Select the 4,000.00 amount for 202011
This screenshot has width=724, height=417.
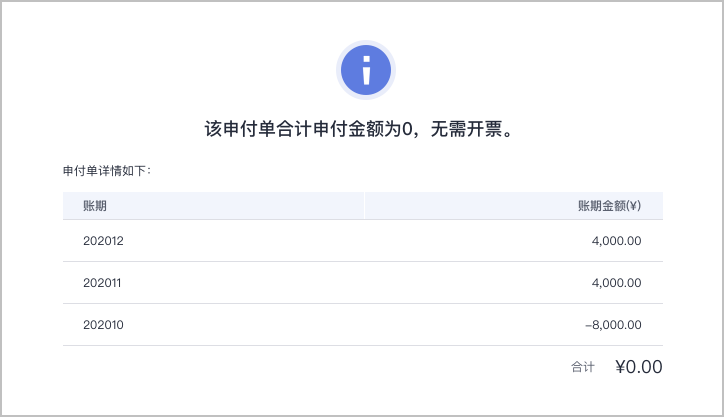point(616,283)
